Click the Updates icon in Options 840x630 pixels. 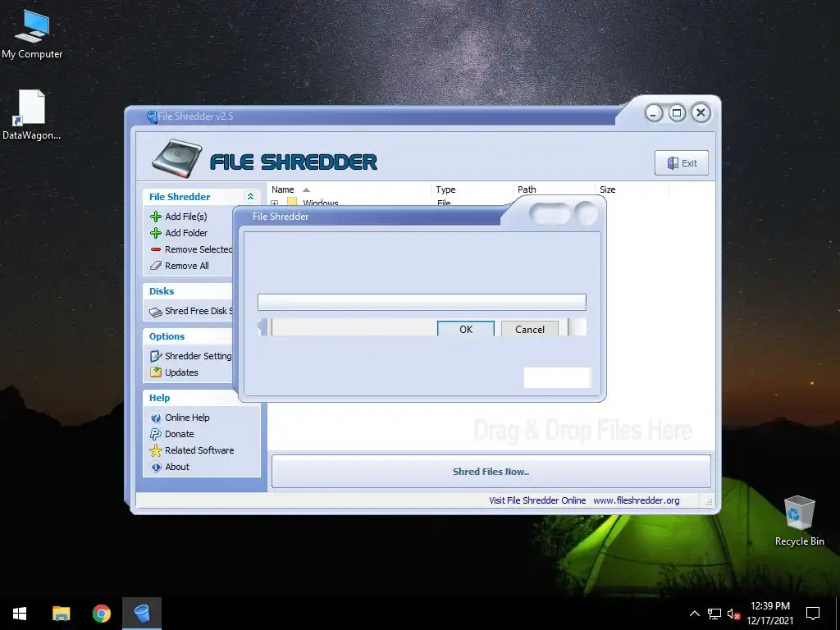pyautogui.click(x=156, y=372)
